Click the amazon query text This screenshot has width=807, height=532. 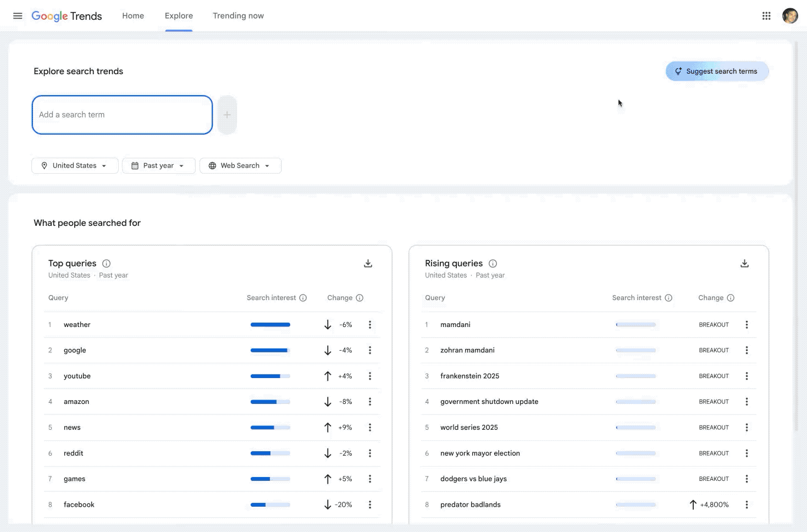pyautogui.click(x=76, y=402)
